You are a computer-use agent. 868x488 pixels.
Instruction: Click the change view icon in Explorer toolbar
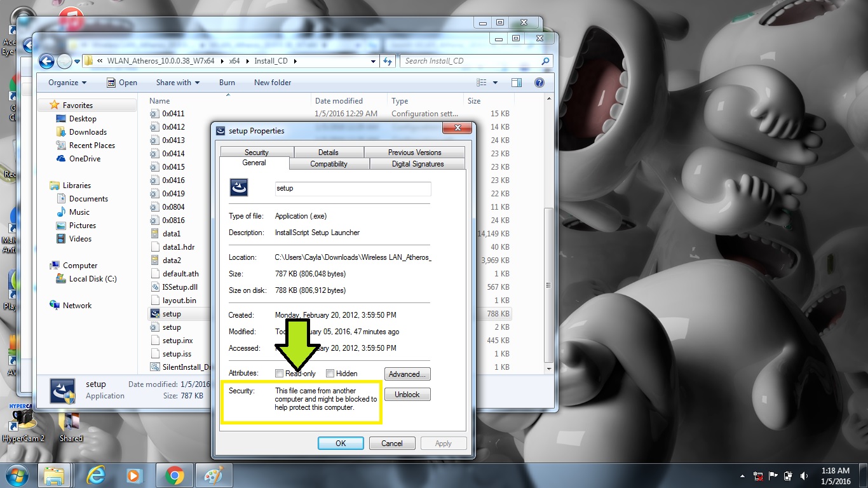(481, 83)
